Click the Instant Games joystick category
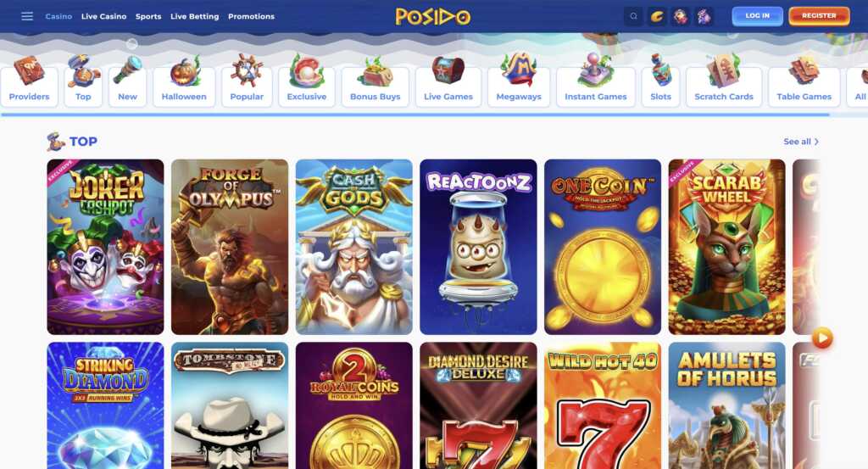This screenshot has width=868, height=469. tap(596, 81)
